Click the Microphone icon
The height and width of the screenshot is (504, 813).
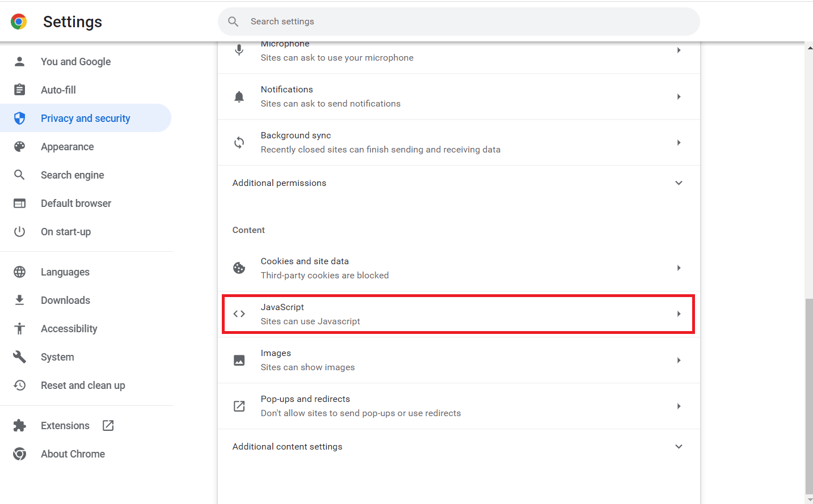tap(239, 50)
